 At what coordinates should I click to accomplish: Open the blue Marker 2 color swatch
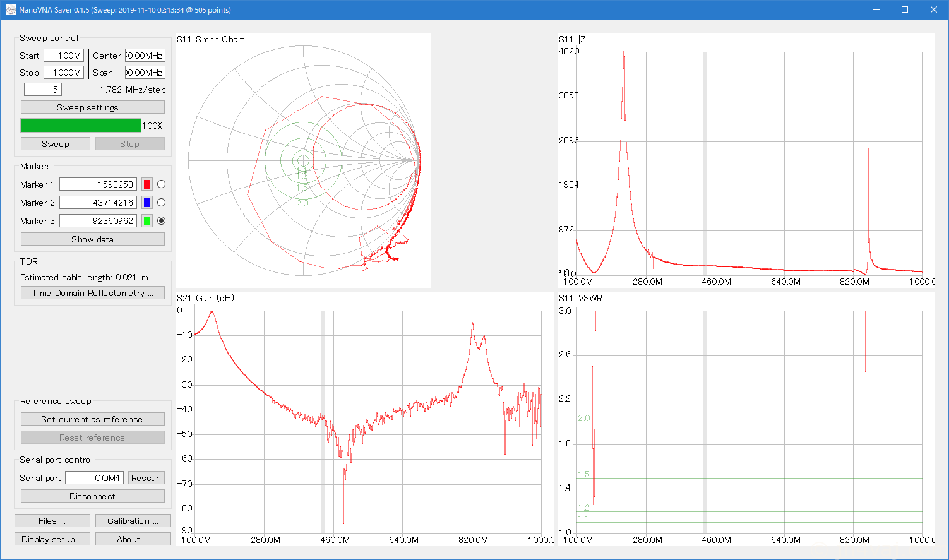tap(147, 203)
